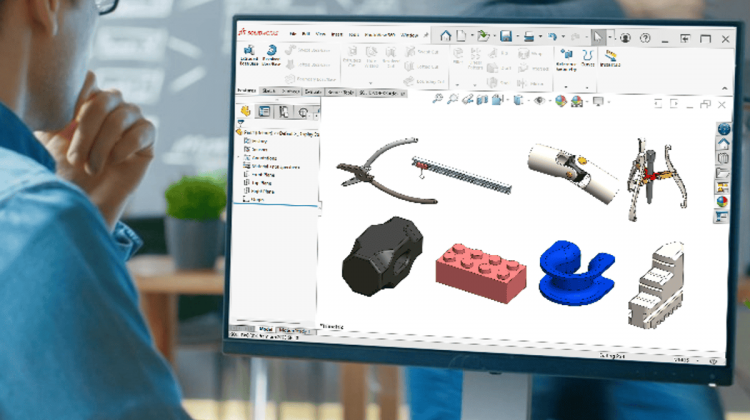Collapse the ribbon with chevron arrow

725,88
